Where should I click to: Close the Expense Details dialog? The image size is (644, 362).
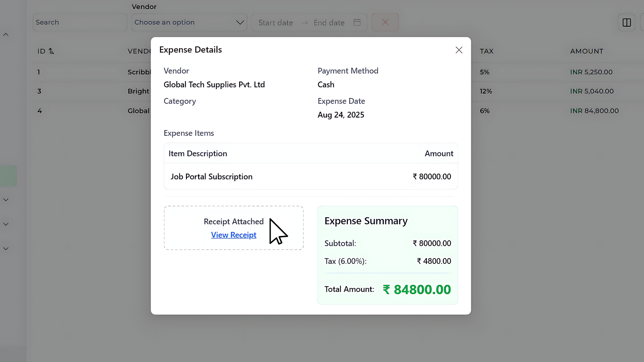459,50
